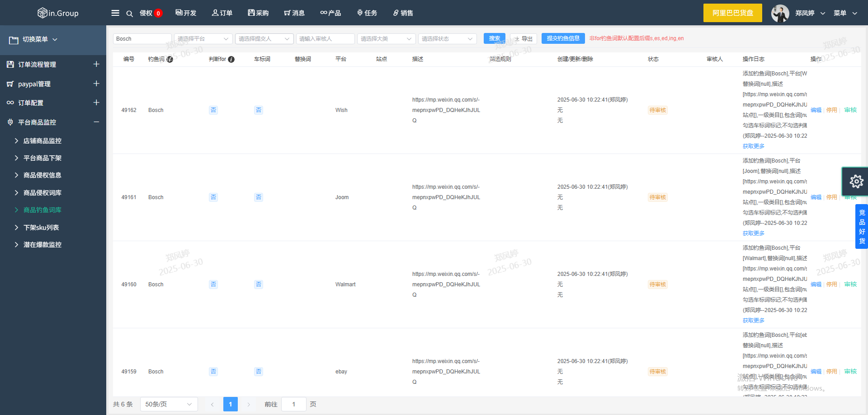
Task: Open the 请选择状态 status dropdown
Action: (x=447, y=39)
